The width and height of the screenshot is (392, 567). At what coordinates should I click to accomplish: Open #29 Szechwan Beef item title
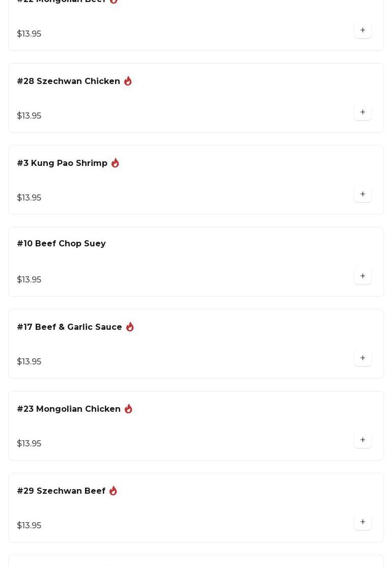pyautogui.click(x=61, y=491)
